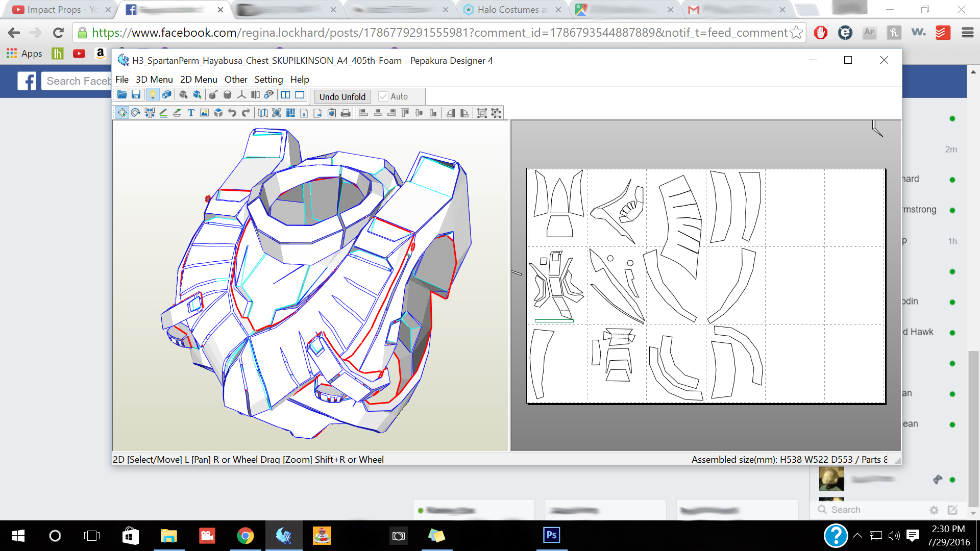
Task: Click the Redo arrow icon
Action: (246, 113)
